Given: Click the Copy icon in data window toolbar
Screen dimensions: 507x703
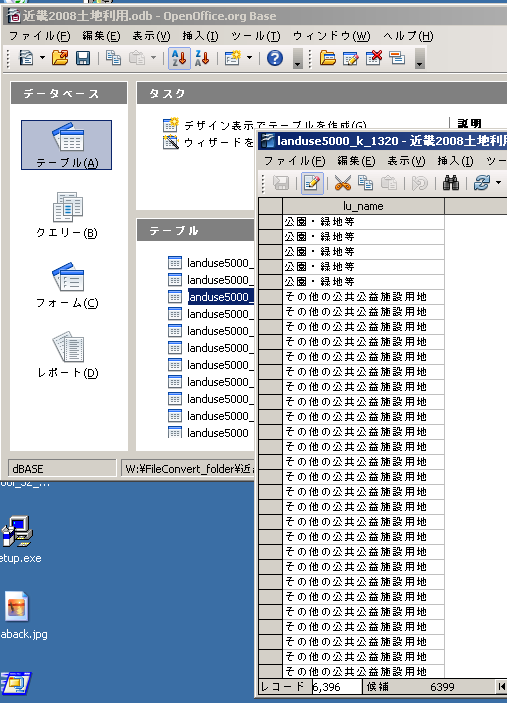Looking at the screenshot, I should click(365, 183).
